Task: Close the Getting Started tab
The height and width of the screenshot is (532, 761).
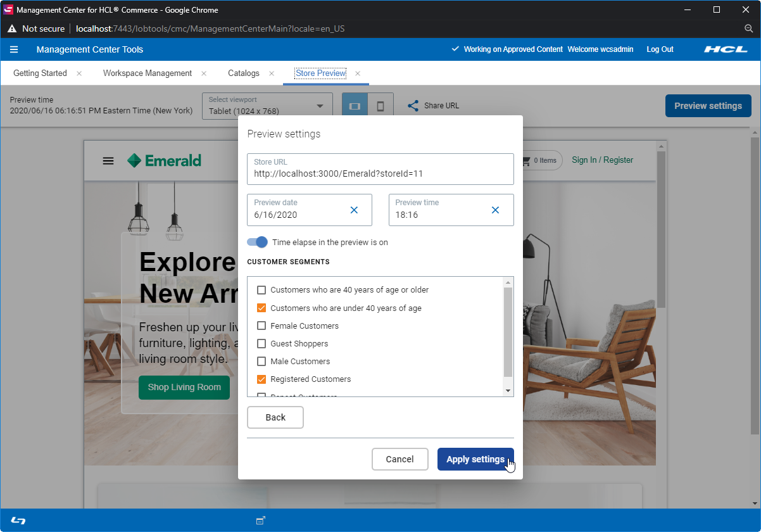Action: [x=79, y=73]
